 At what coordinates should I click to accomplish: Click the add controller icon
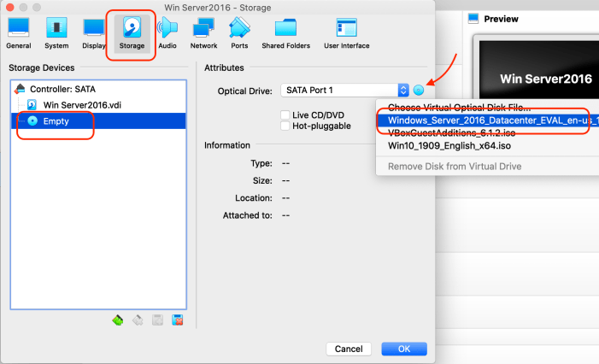118,320
